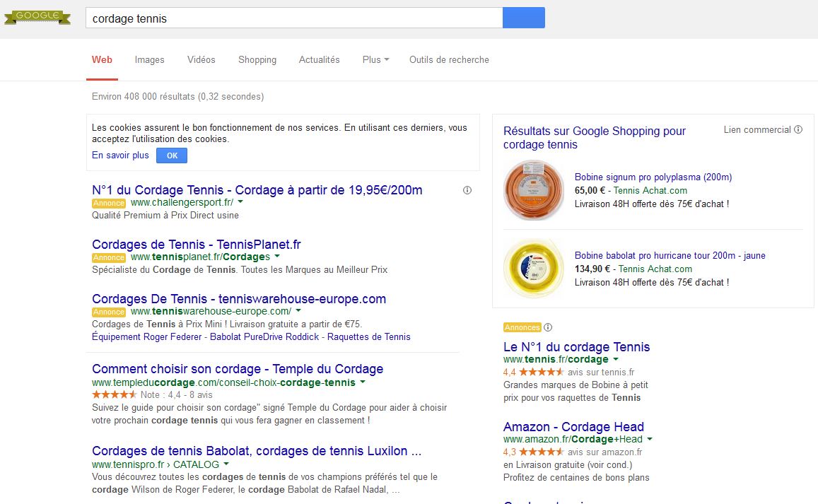
Task: Open the Shopping tab
Action: click(257, 60)
